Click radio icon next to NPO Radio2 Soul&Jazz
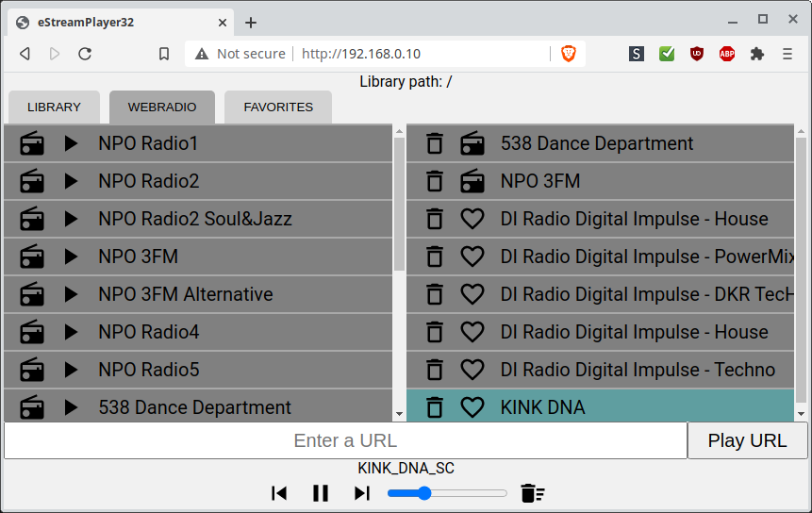 coord(31,219)
